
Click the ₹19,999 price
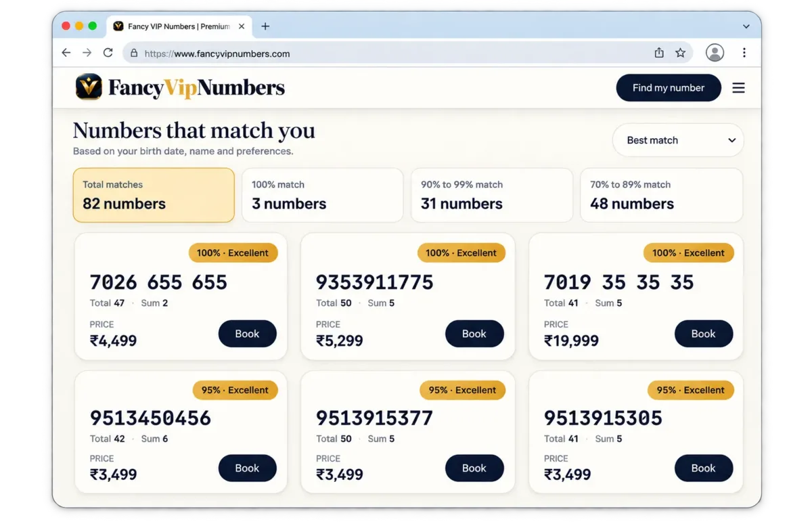571,340
